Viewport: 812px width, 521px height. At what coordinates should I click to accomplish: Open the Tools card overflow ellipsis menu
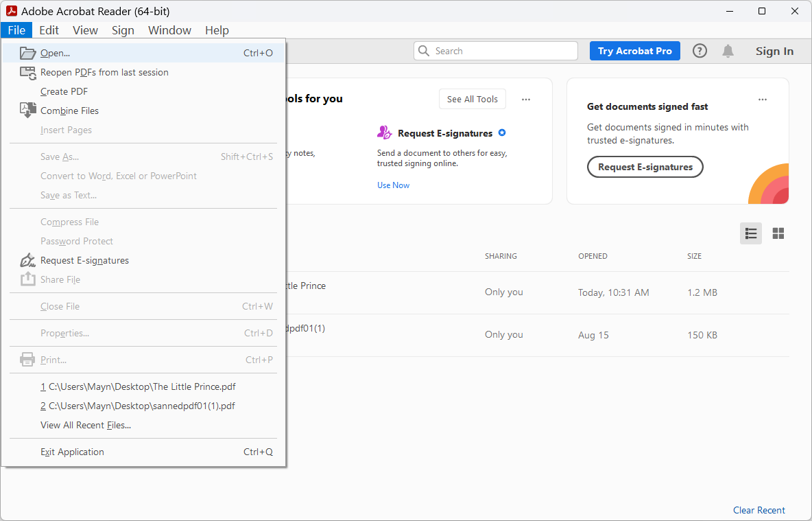click(x=526, y=99)
